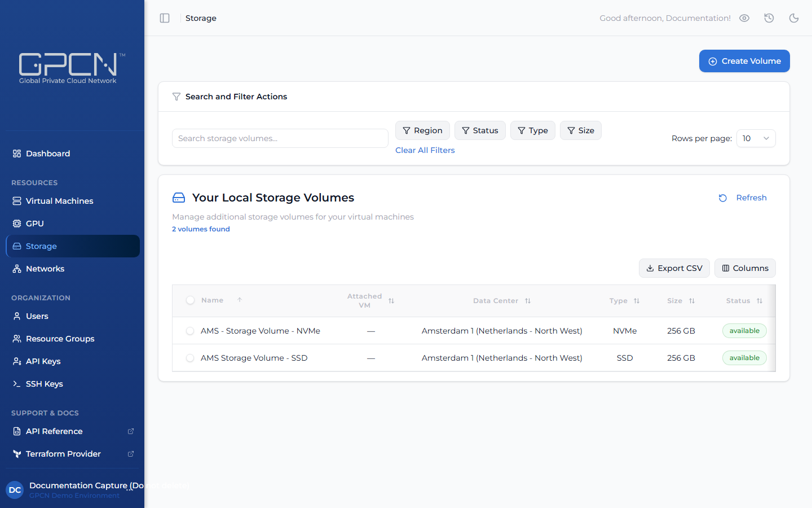This screenshot has height=508, width=812.
Task: Sort by Name column arrow
Action: coord(240,300)
